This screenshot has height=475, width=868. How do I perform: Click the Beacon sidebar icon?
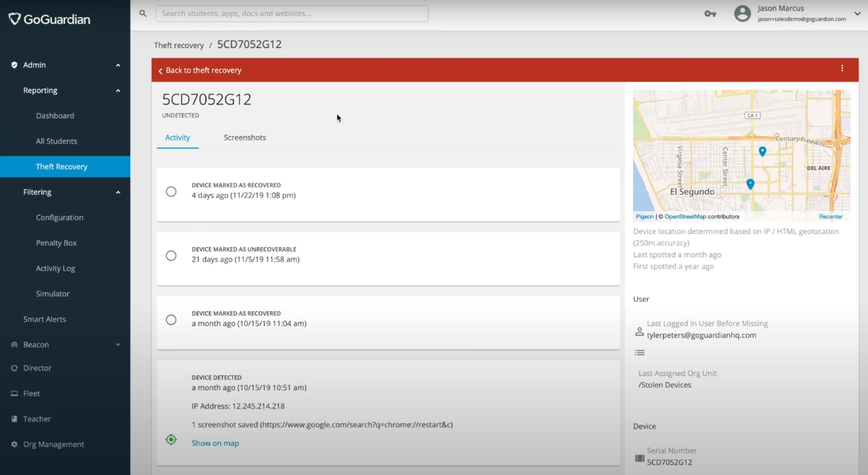(14, 345)
